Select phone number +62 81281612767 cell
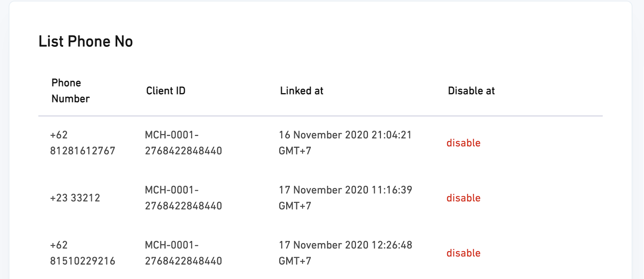This screenshot has width=644, height=279. click(x=83, y=143)
